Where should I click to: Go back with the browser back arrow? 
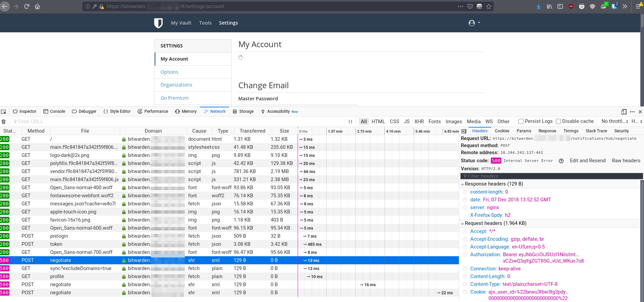click(5, 6)
